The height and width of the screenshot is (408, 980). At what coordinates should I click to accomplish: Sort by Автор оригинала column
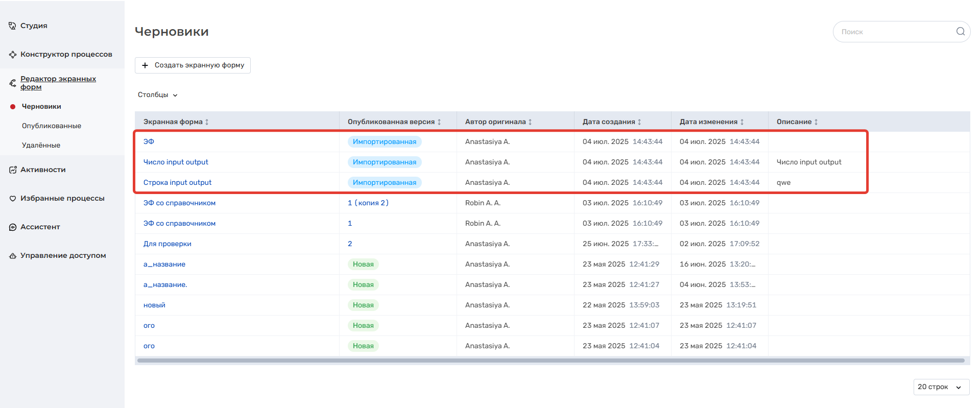click(530, 122)
